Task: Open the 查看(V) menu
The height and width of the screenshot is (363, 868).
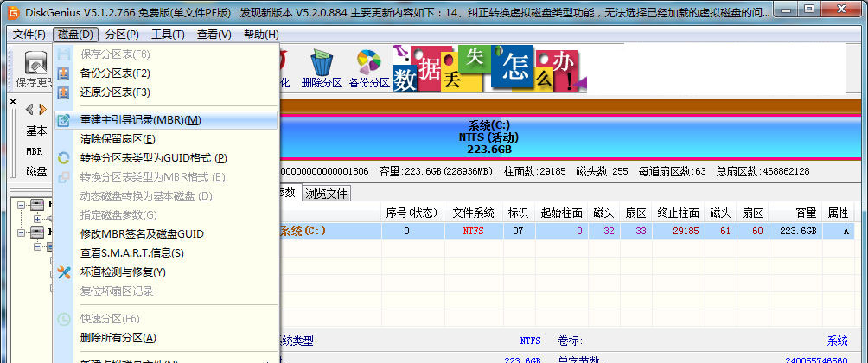Action: (x=214, y=35)
